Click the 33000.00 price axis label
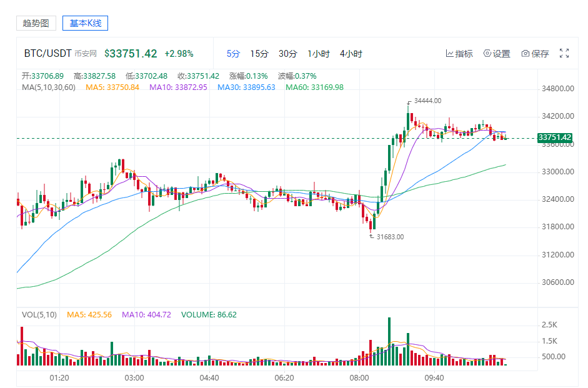588x388 pixels. (557, 172)
